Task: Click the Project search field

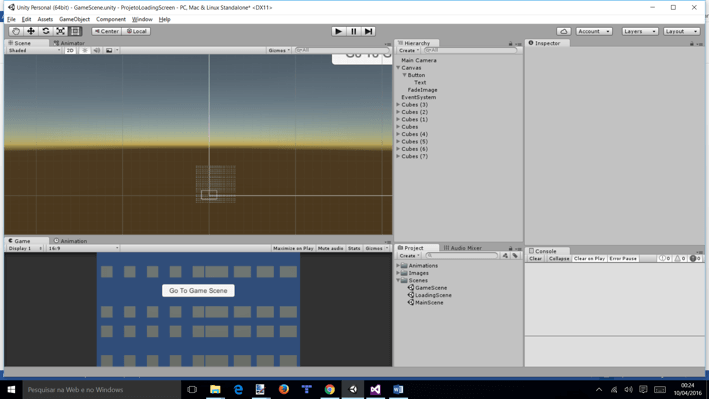Action: click(462, 256)
